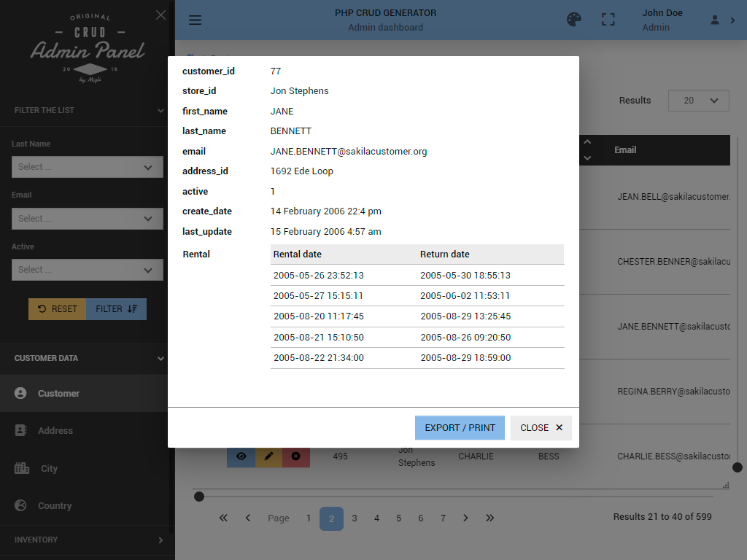Open the hamburger menu next to PHP CRUD GENERATOR

[195, 20]
